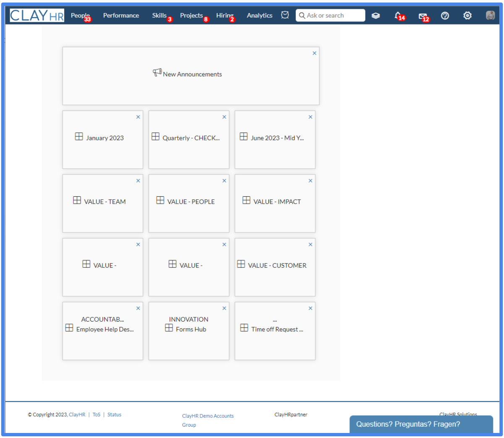Screen dimensions: 504x438
Task: Close the VALUE - TEAM card
Action: tap(138, 181)
